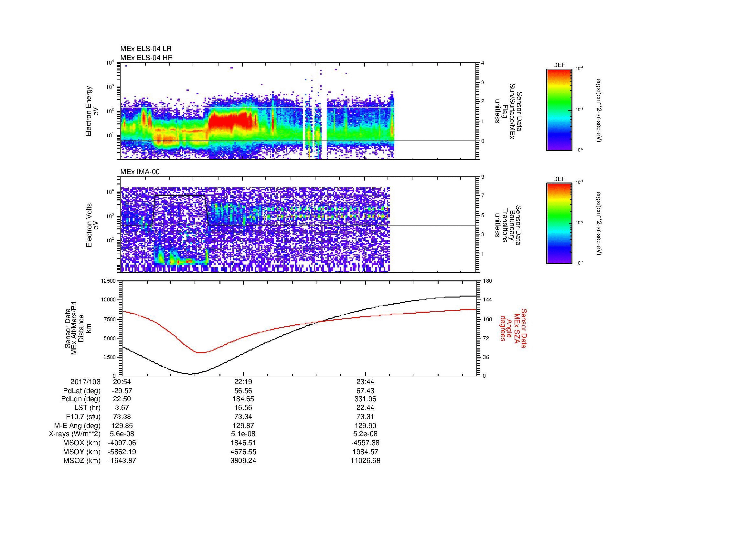Click the PdLat value '-29.57'
This screenshot has width=756, height=534.
122,391
